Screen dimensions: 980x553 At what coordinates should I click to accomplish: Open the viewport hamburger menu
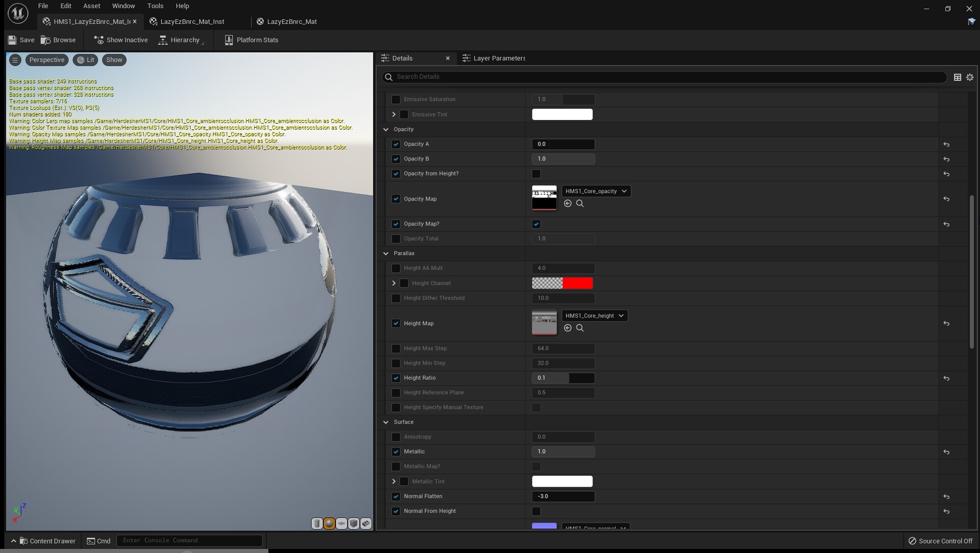click(x=15, y=60)
